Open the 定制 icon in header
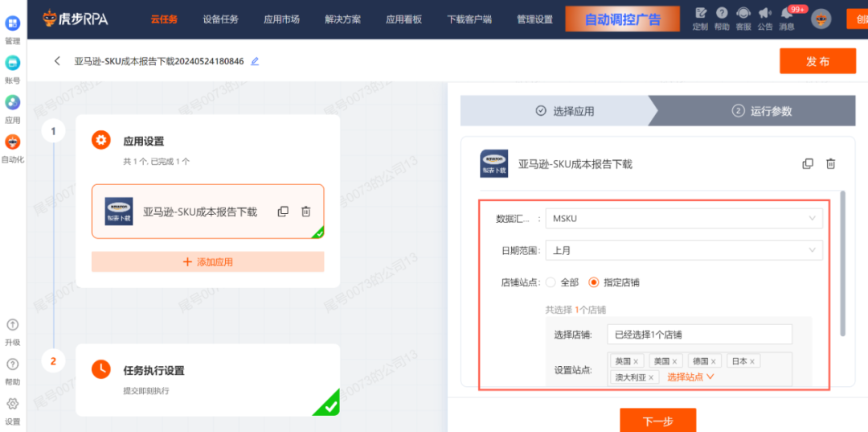 click(700, 19)
